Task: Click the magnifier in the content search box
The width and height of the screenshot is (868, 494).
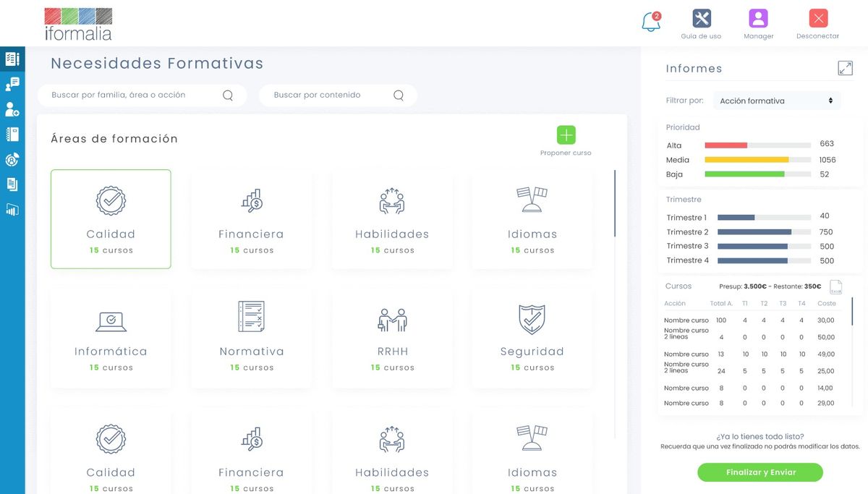Action: coord(399,95)
